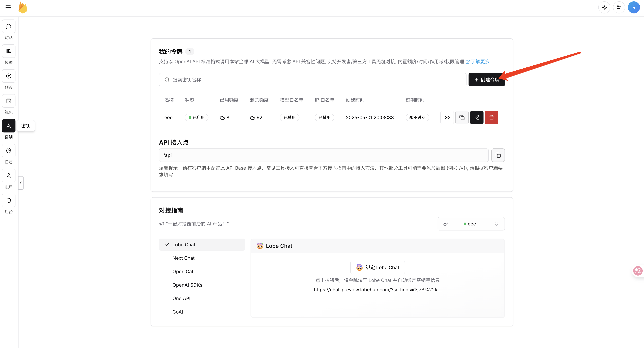Open the 后台 admin shield icon
This screenshot has width=644, height=348.
coord(9,200)
